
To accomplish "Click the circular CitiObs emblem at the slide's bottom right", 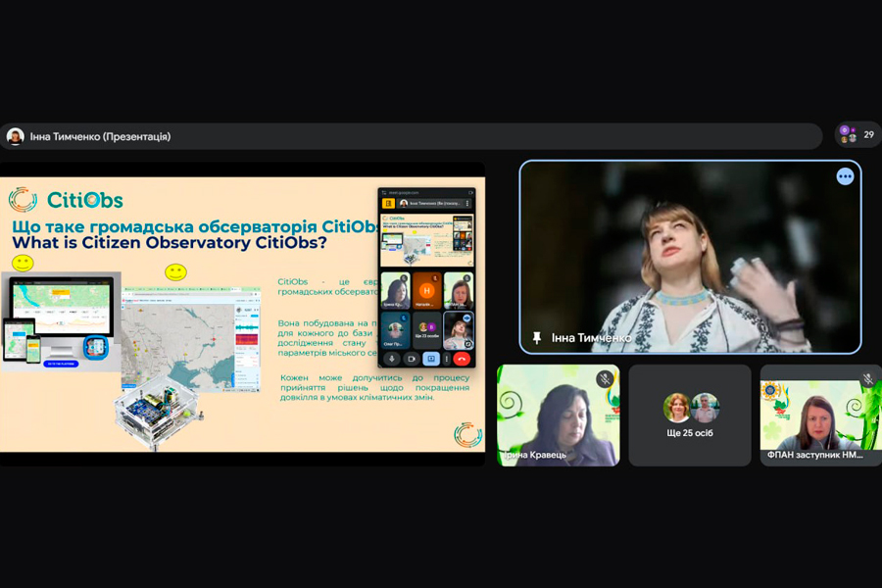I will [x=467, y=434].
